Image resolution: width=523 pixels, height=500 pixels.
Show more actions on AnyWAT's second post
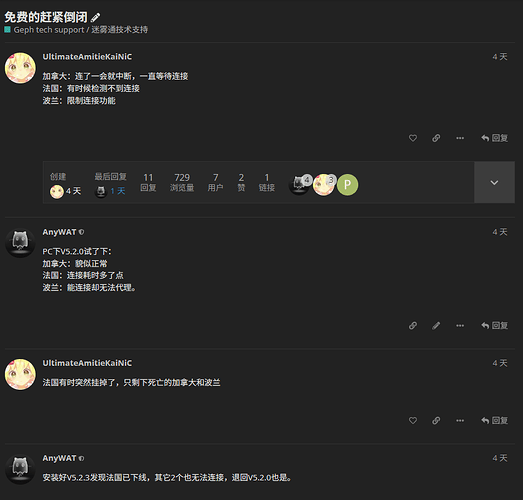point(460,325)
